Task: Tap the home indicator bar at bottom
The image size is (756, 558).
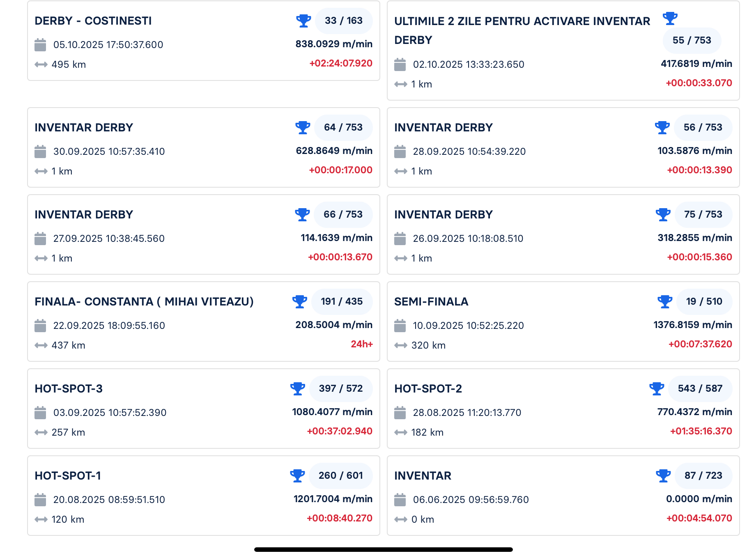Action: [x=383, y=549]
